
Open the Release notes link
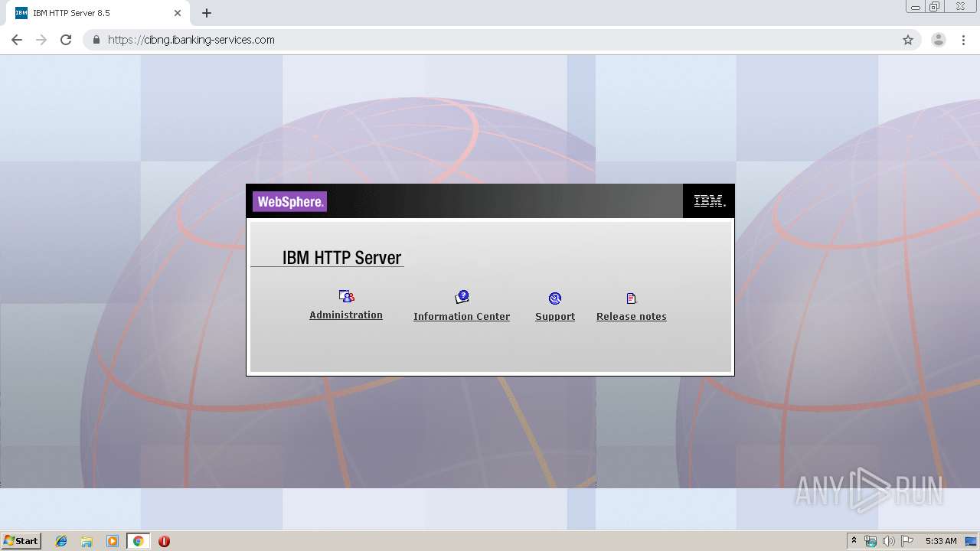click(632, 316)
